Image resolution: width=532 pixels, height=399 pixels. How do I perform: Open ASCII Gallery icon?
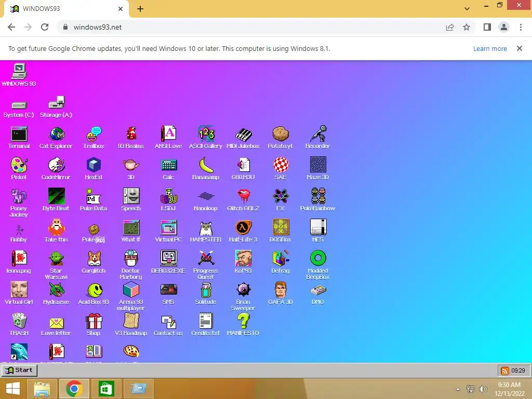(x=206, y=137)
